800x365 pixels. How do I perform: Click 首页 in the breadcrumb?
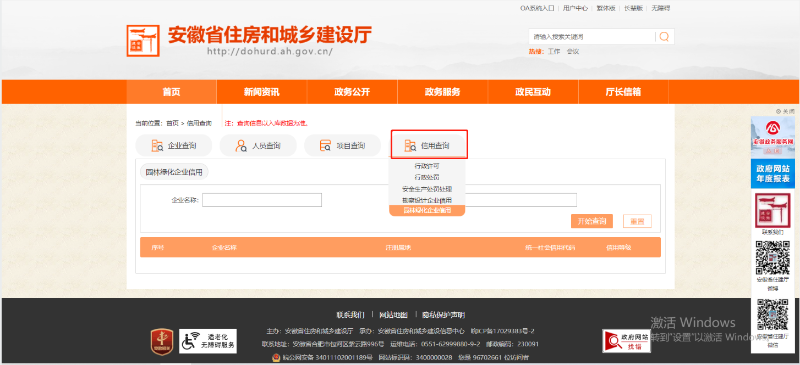tap(172, 123)
